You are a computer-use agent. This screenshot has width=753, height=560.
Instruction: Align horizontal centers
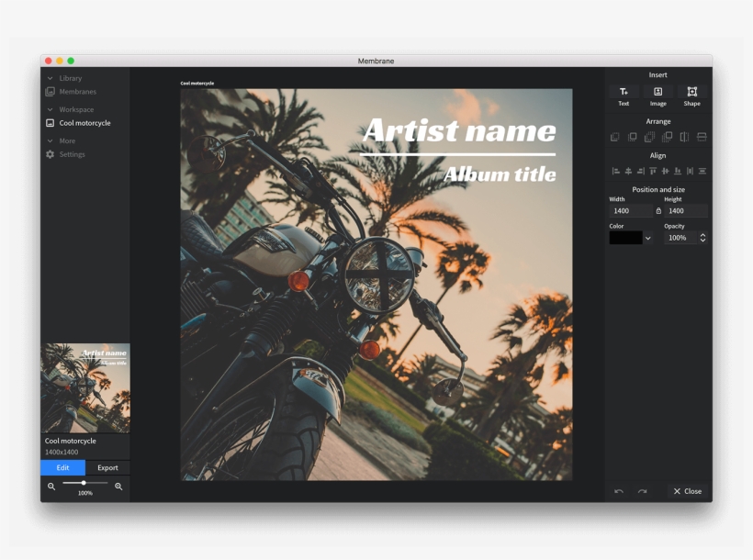coord(628,171)
